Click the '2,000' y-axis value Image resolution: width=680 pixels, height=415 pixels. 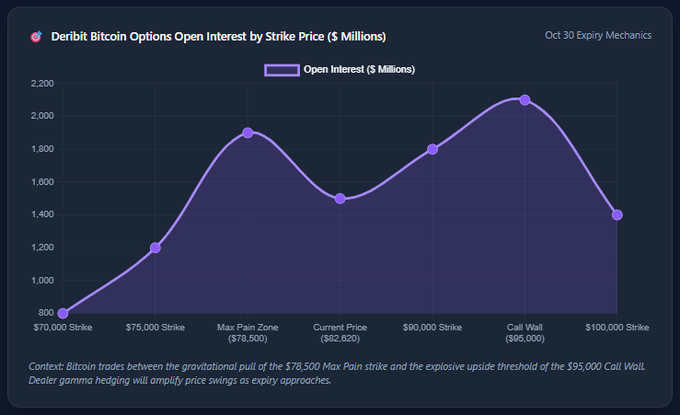(42, 116)
